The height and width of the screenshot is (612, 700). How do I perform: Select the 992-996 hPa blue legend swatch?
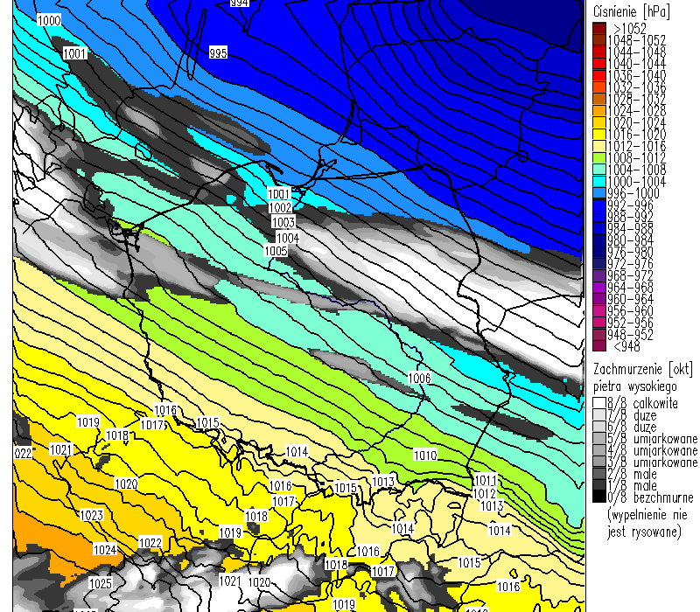[599, 205]
